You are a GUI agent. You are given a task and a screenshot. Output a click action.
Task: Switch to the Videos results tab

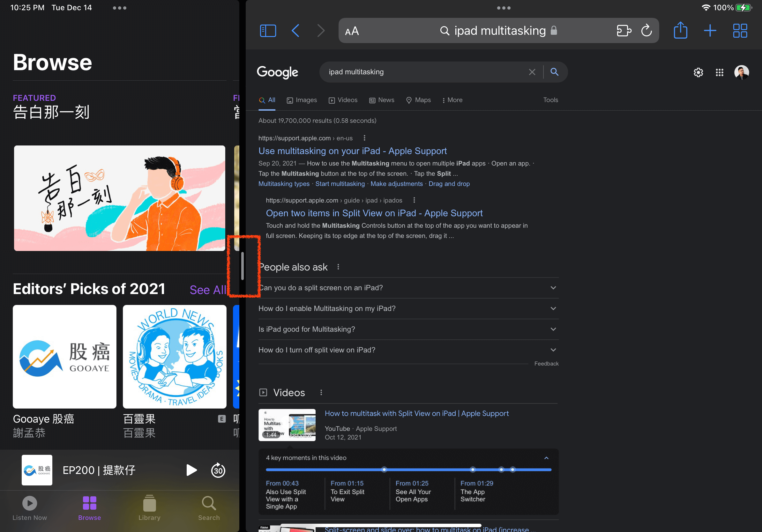point(343,100)
